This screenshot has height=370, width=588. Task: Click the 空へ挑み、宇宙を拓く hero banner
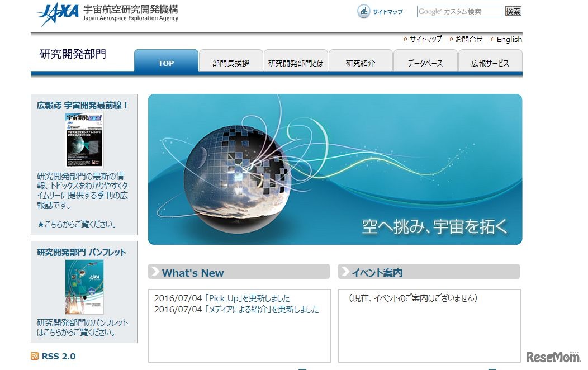click(335, 169)
